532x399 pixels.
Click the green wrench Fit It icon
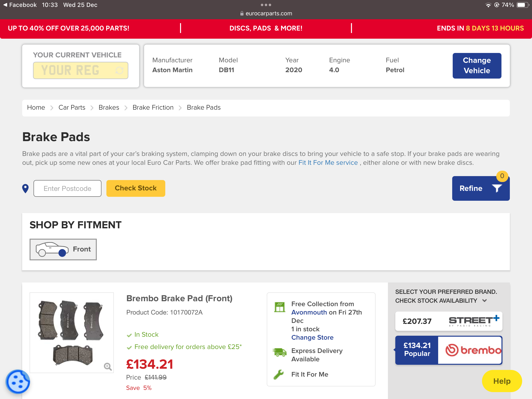(279, 375)
